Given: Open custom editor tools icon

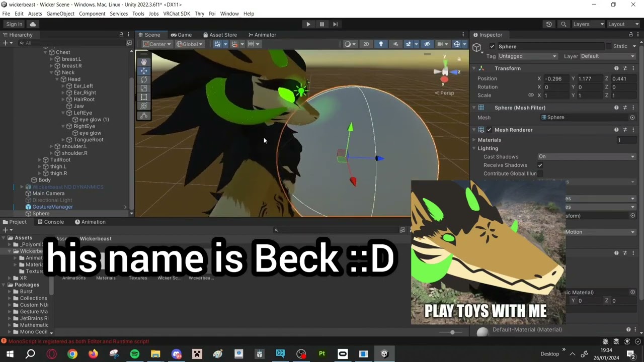Looking at the screenshot, I should coord(144,116).
